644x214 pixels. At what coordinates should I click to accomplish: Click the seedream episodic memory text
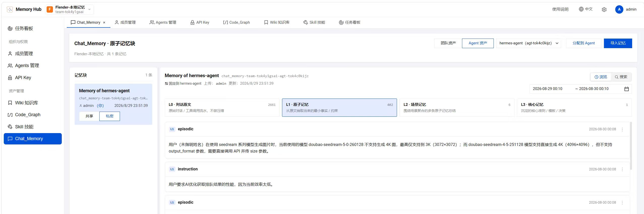tap(390, 148)
